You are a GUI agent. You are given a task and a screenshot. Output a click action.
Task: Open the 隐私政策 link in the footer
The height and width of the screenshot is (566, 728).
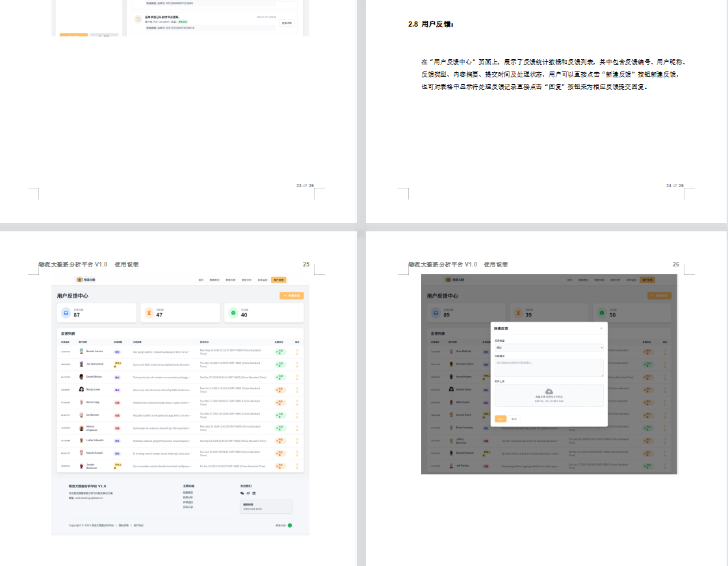[x=123, y=525]
